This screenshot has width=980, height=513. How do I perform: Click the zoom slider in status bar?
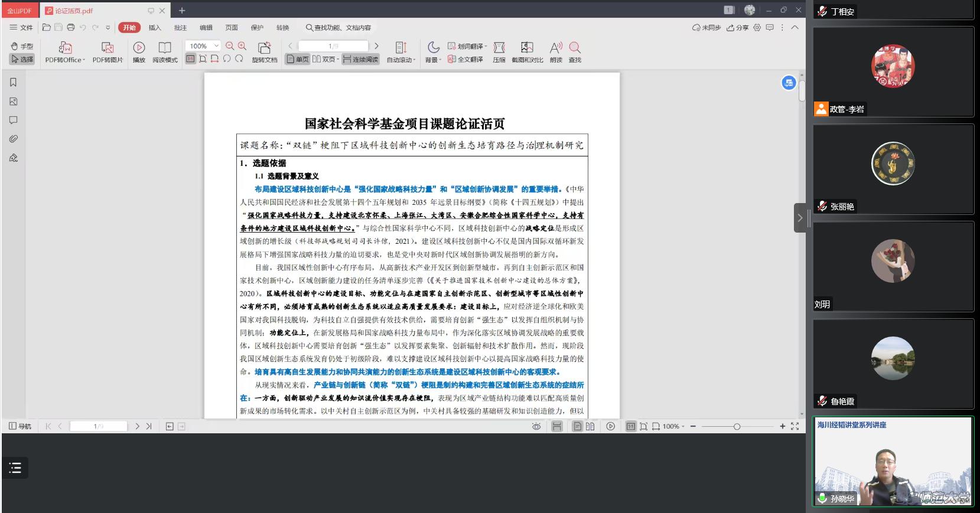point(737,426)
